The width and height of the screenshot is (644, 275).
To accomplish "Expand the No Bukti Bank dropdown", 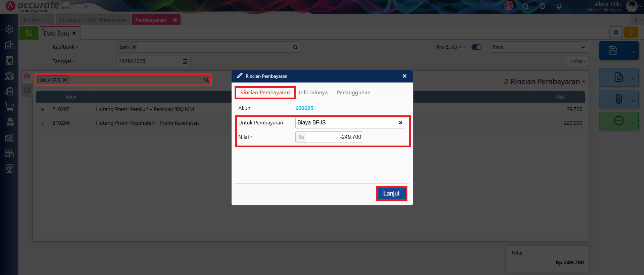I will pyautogui.click(x=583, y=47).
